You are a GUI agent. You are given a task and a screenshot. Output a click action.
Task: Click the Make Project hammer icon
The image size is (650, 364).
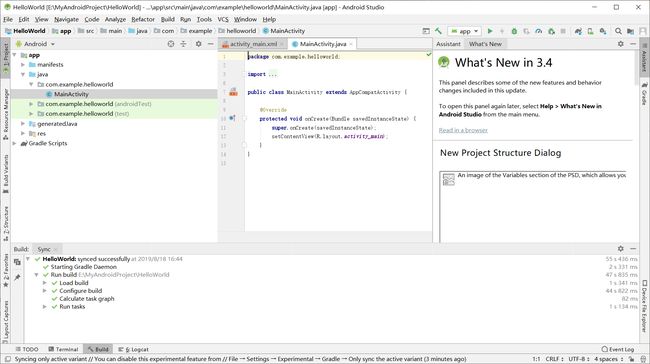pyautogui.click(x=438, y=31)
